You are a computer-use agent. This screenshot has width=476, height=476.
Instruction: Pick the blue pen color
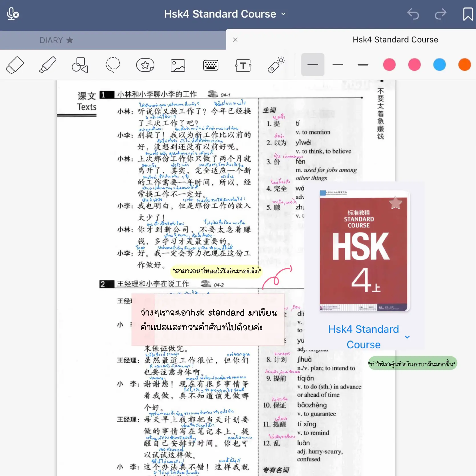439,65
